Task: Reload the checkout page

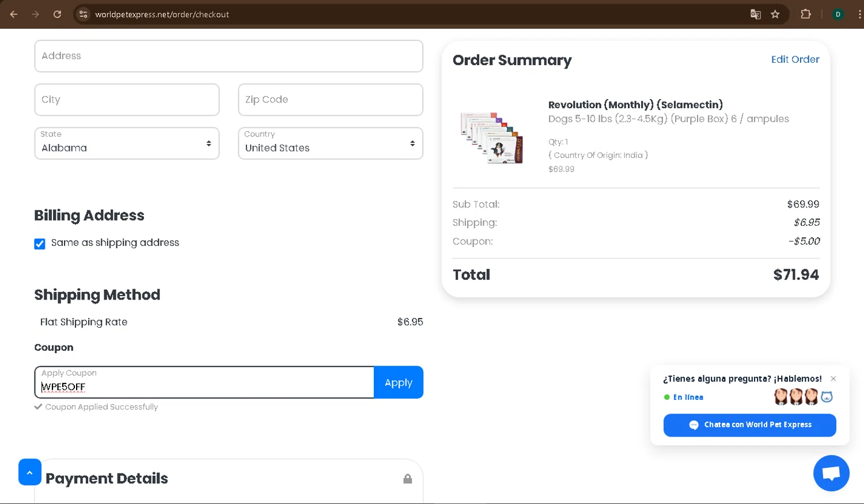Action: tap(57, 14)
